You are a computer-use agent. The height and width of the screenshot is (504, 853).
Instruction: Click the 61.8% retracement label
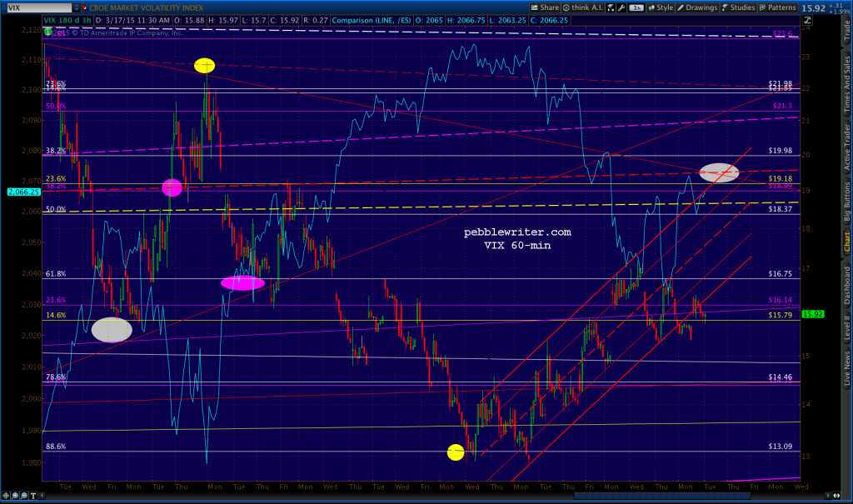point(56,274)
